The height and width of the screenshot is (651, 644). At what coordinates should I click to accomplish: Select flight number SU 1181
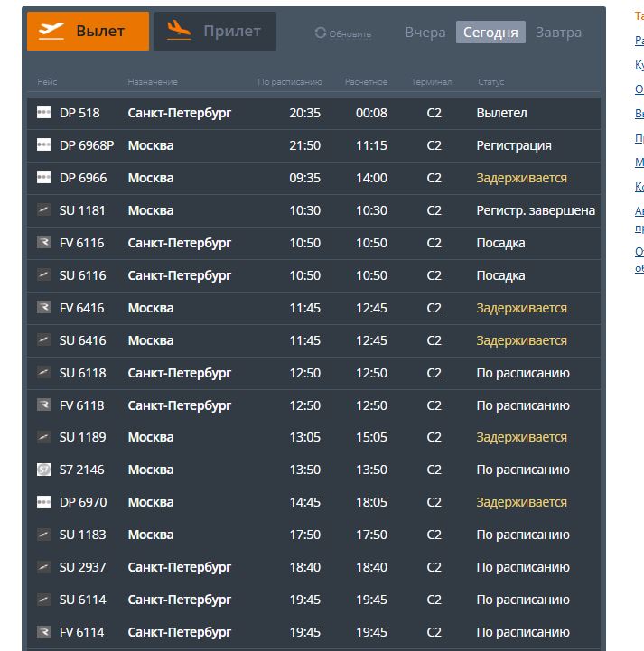[82, 210]
